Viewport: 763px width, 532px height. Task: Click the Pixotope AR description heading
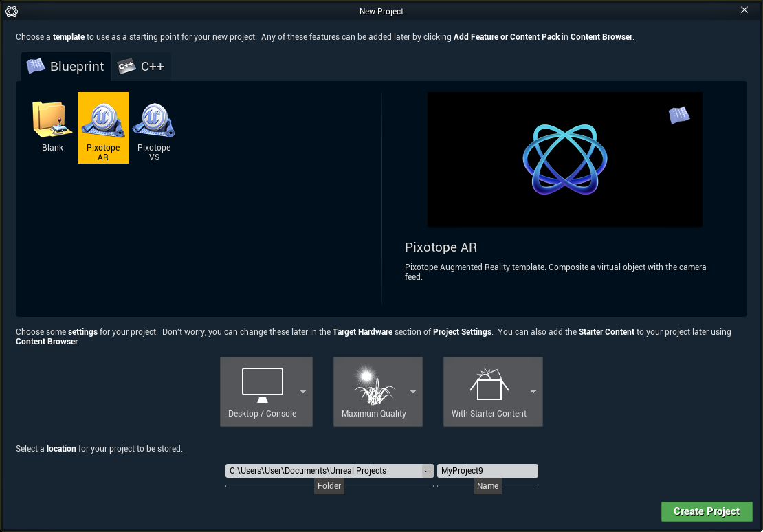tap(441, 247)
